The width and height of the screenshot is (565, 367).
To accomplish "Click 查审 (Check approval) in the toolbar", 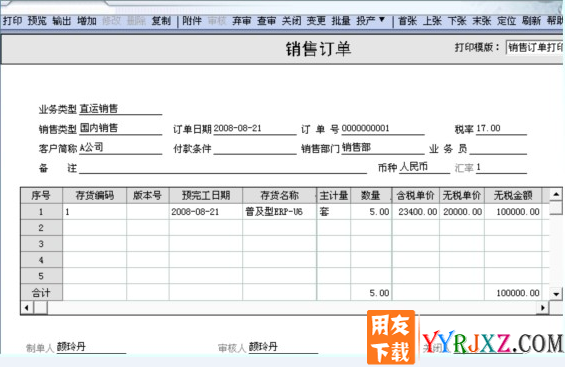I will (x=267, y=21).
